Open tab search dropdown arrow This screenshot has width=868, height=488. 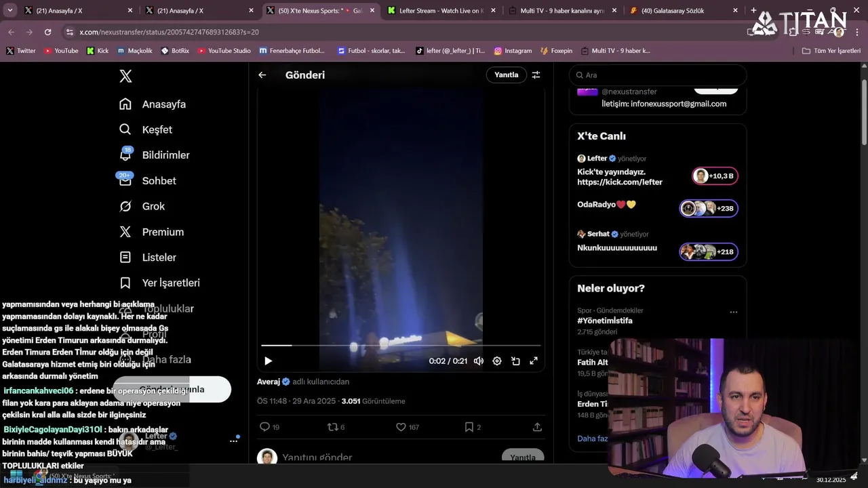9,11
